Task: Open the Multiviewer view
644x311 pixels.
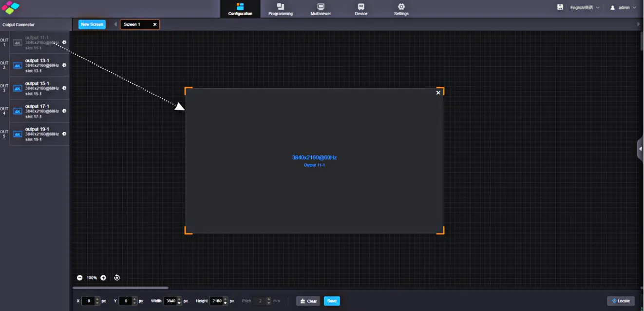Action: (320, 8)
